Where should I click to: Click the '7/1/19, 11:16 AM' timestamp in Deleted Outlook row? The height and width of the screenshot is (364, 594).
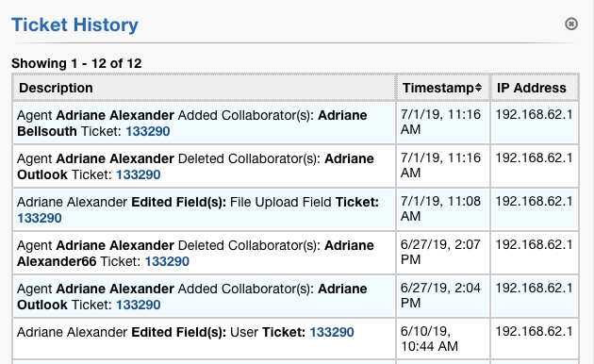(440, 165)
